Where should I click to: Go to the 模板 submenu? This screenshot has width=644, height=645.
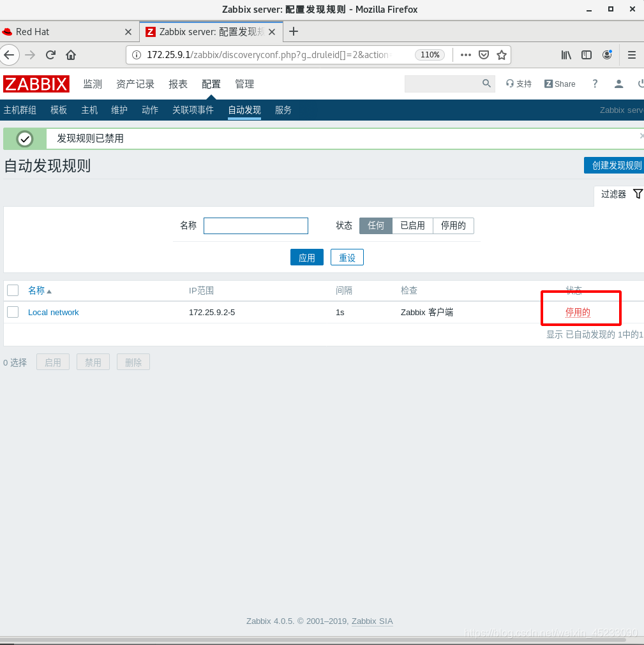coord(59,110)
